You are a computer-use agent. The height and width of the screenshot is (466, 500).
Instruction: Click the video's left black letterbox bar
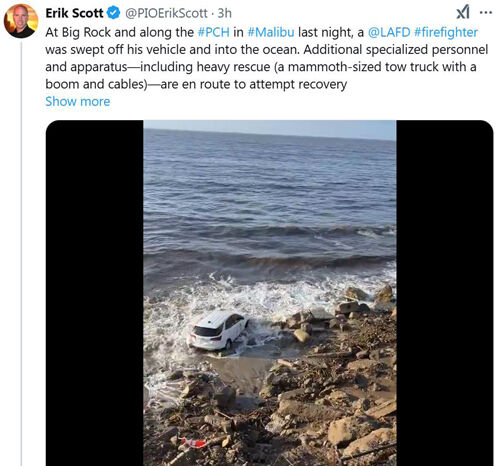click(x=95, y=293)
